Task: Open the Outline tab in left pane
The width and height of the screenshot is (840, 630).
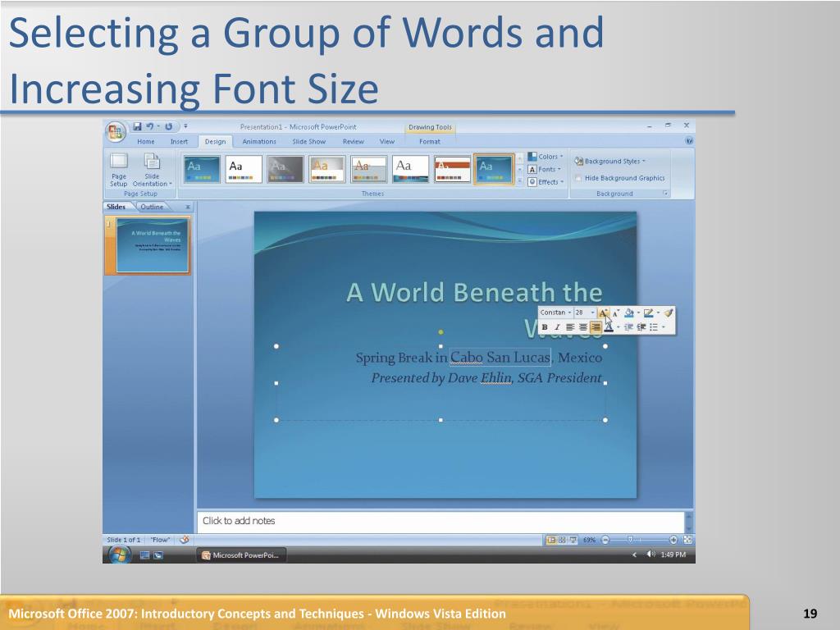Action: pos(152,207)
